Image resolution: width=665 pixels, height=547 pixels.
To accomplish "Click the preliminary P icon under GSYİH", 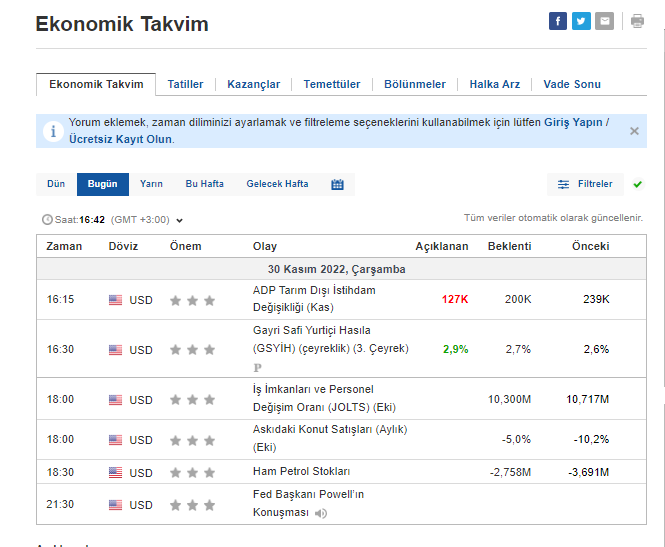I will point(257,367).
